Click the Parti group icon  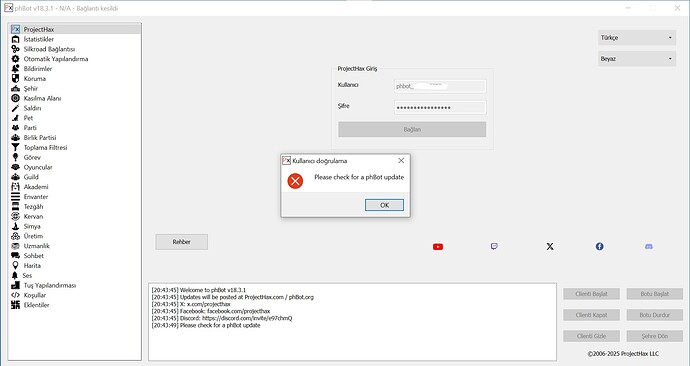pos(15,128)
